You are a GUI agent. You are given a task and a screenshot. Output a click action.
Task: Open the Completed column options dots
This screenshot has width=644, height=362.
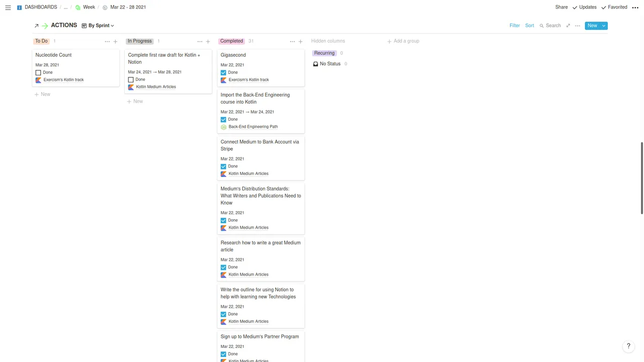292,41
